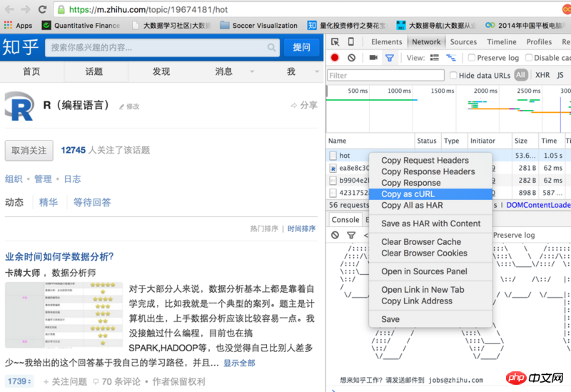Clear the console output
This screenshot has width=571, height=392.
pyautogui.click(x=335, y=235)
